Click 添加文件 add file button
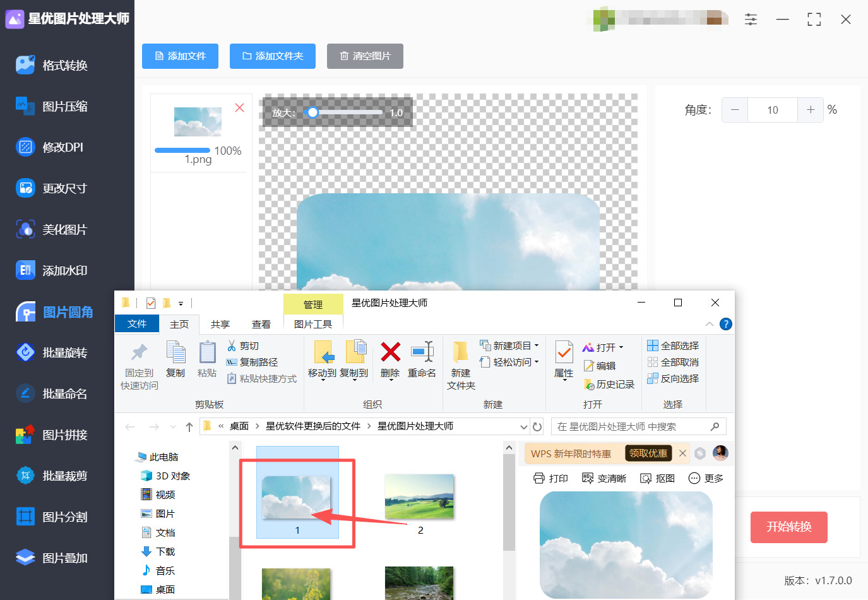This screenshot has height=600, width=868. tap(180, 56)
